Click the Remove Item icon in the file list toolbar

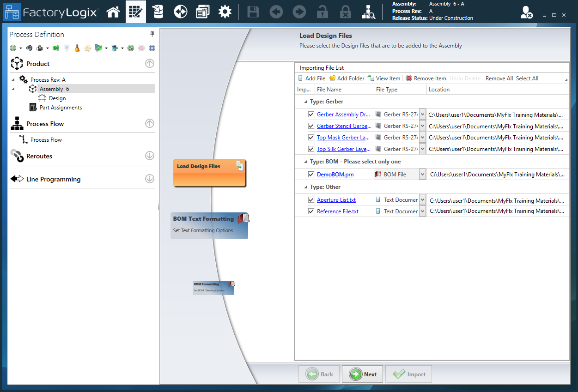click(409, 78)
